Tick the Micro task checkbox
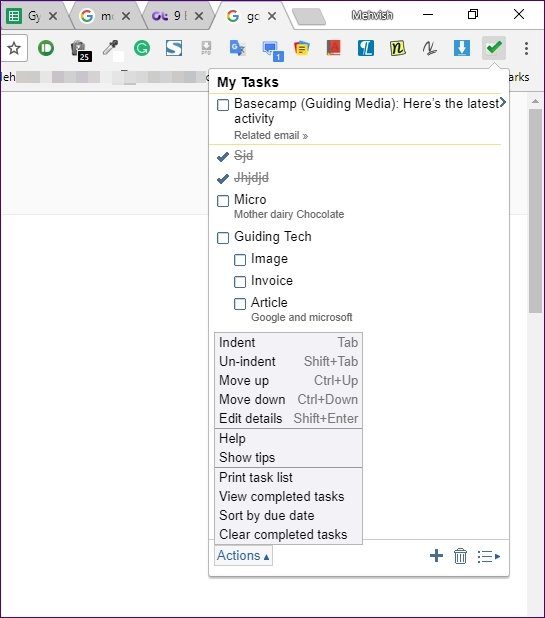 tap(223, 201)
